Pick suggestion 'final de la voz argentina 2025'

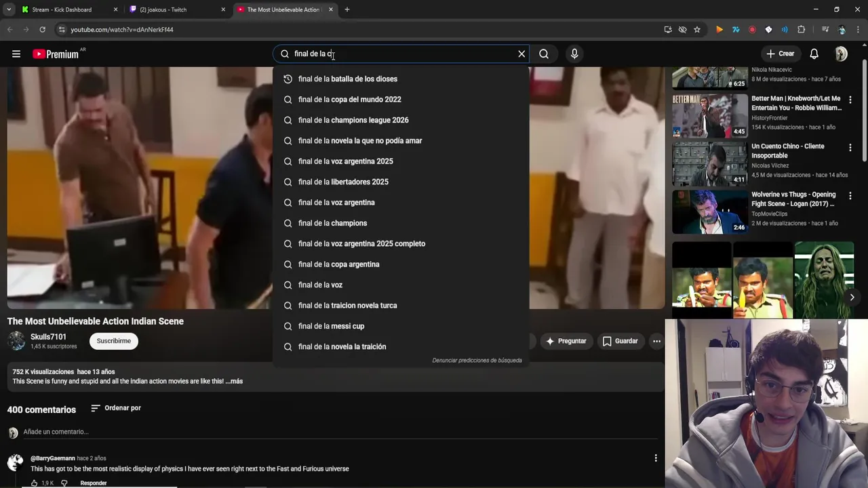(x=401, y=161)
